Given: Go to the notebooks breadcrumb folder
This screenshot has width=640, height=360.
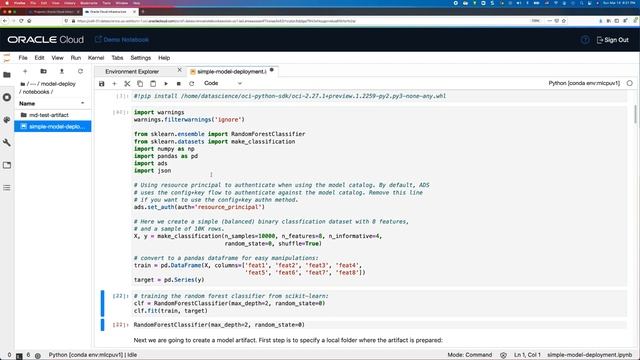Looking at the screenshot, I should pyautogui.click(x=36, y=92).
